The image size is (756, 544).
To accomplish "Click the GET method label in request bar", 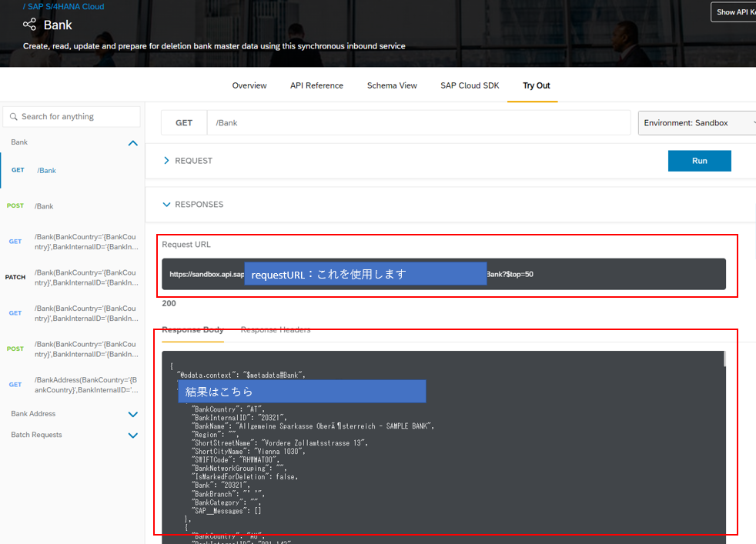I will pos(184,123).
